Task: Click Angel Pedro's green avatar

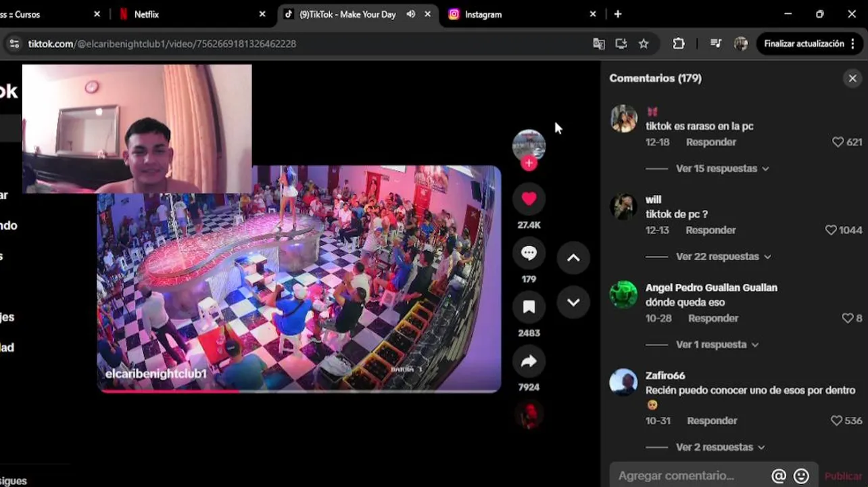Action: click(x=623, y=294)
